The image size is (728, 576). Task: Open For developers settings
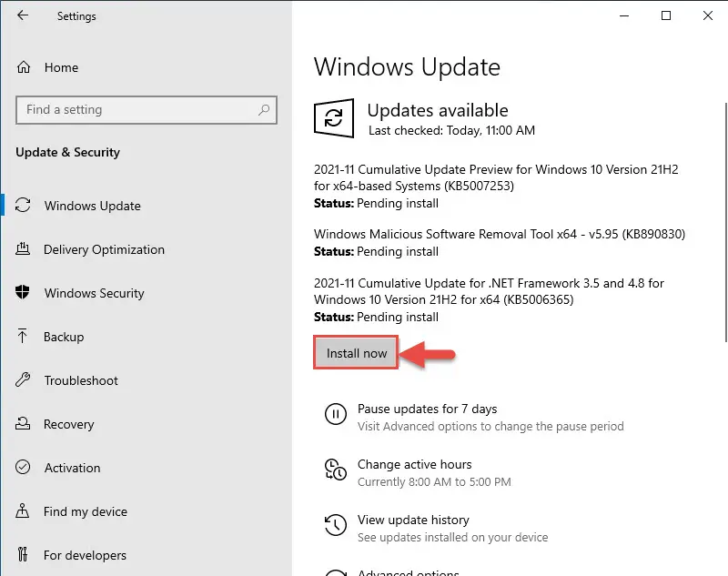(x=85, y=555)
